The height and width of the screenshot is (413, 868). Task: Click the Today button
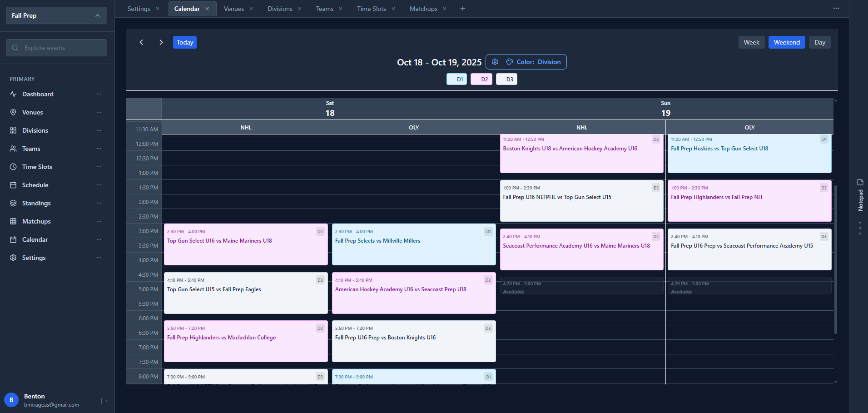(184, 42)
